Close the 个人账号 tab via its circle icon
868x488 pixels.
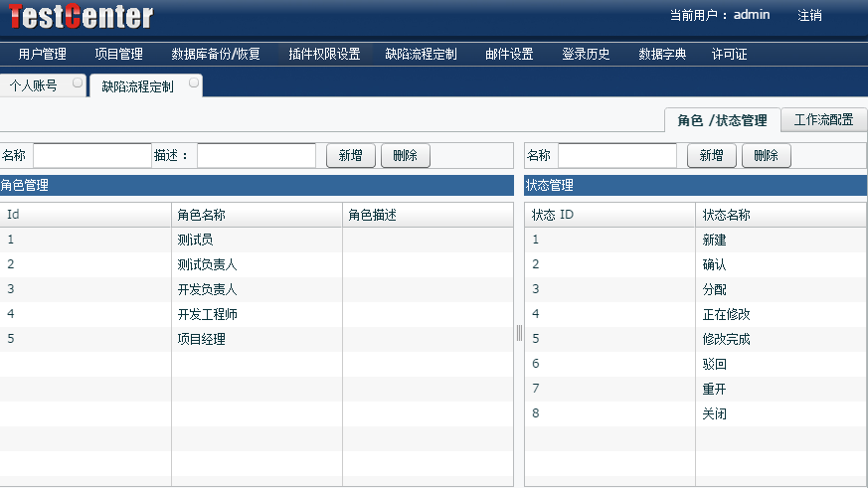coord(78,84)
